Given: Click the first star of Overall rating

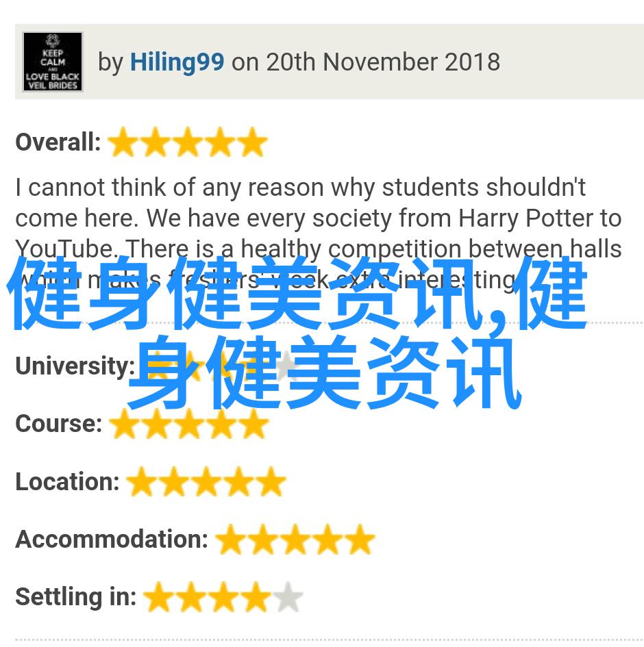Looking at the screenshot, I should pyautogui.click(x=123, y=142).
